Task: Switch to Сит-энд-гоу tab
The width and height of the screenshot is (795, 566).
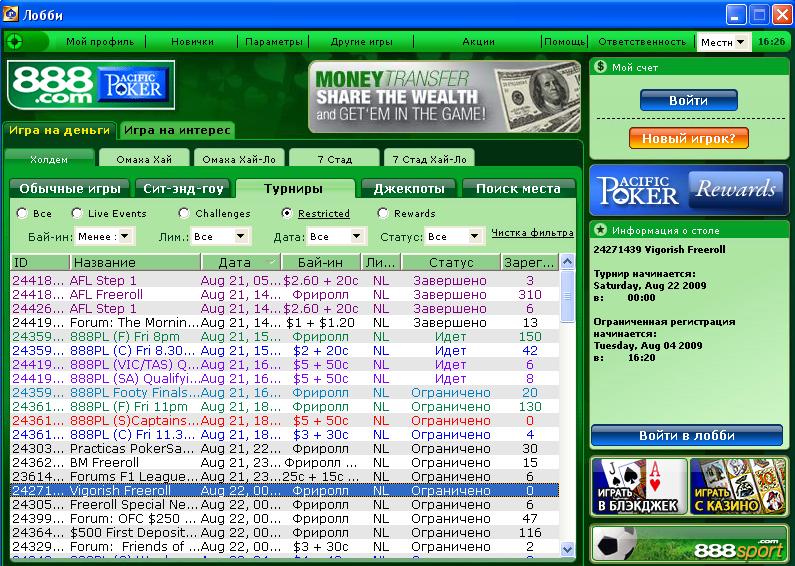Action: tap(183, 189)
